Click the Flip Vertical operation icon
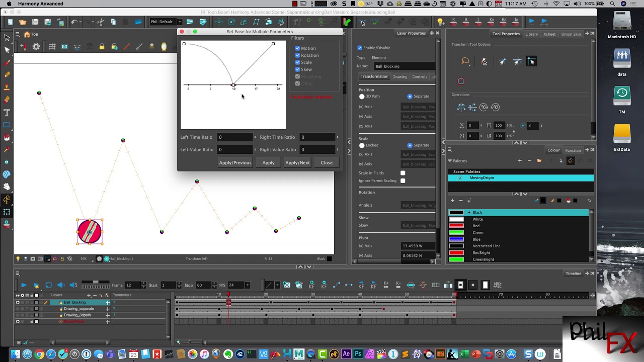The width and height of the screenshot is (644, 362). coord(472,107)
